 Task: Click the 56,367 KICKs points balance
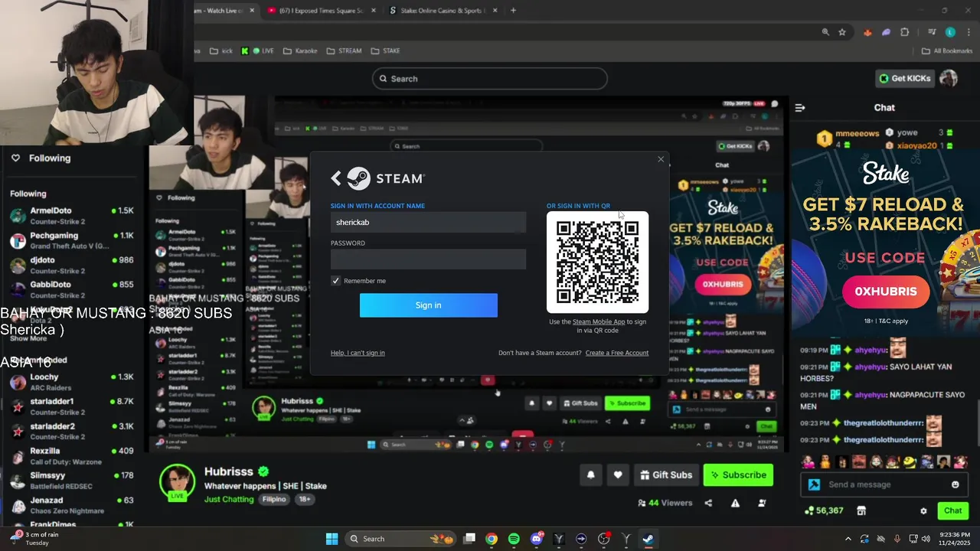pyautogui.click(x=824, y=510)
